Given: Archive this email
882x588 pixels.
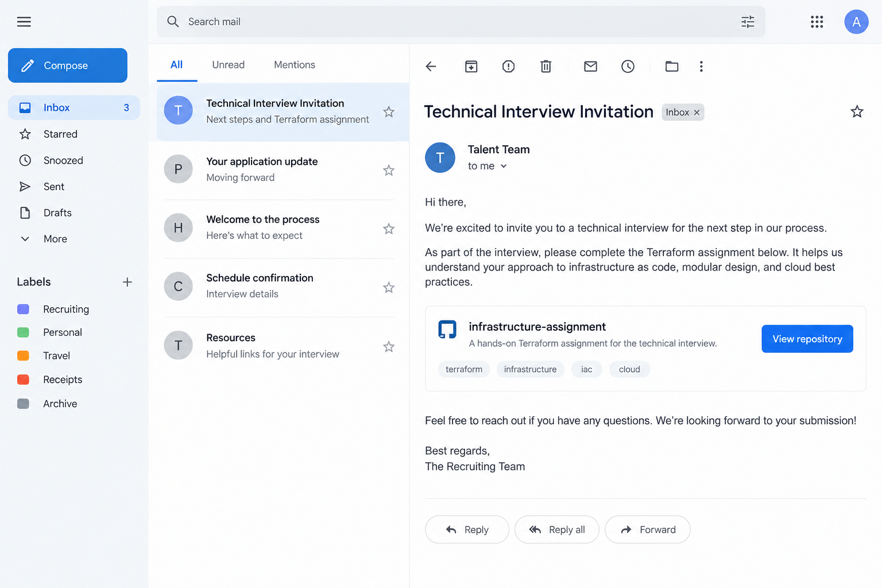Looking at the screenshot, I should pyautogui.click(x=471, y=67).
